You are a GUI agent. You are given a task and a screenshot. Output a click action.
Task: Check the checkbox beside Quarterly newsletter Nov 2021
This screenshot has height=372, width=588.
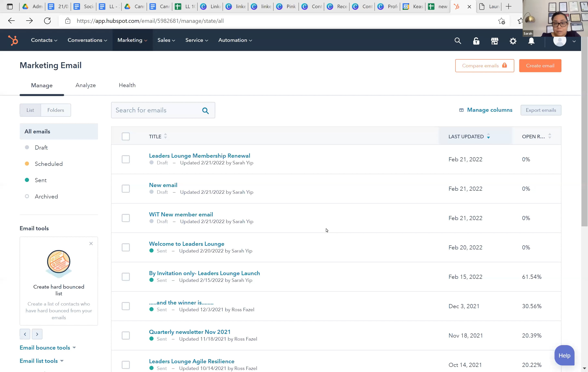tap(126, 335)
